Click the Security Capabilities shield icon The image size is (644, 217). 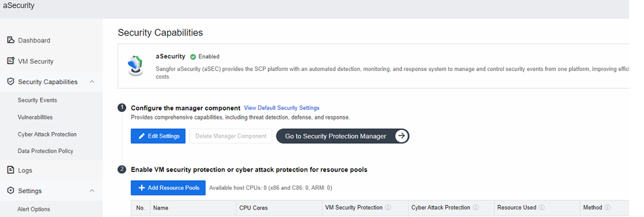(x=11, y=82)
